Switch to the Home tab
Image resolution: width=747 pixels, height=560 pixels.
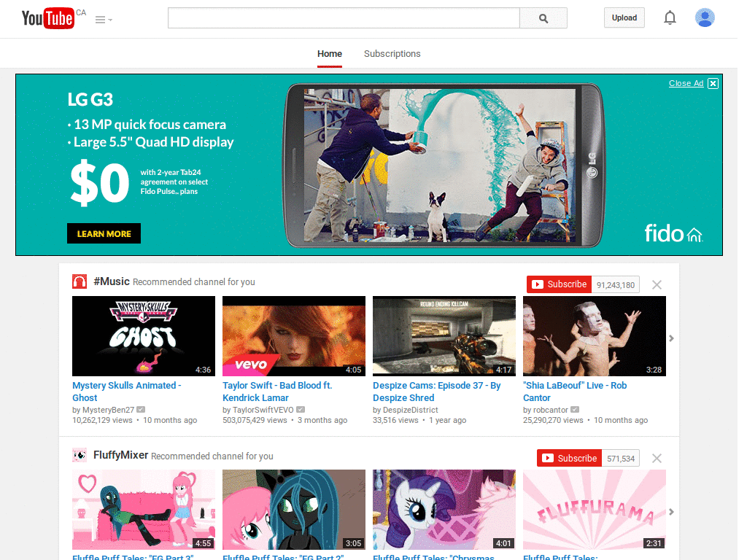pyautogui.click(x=330, y=54)
